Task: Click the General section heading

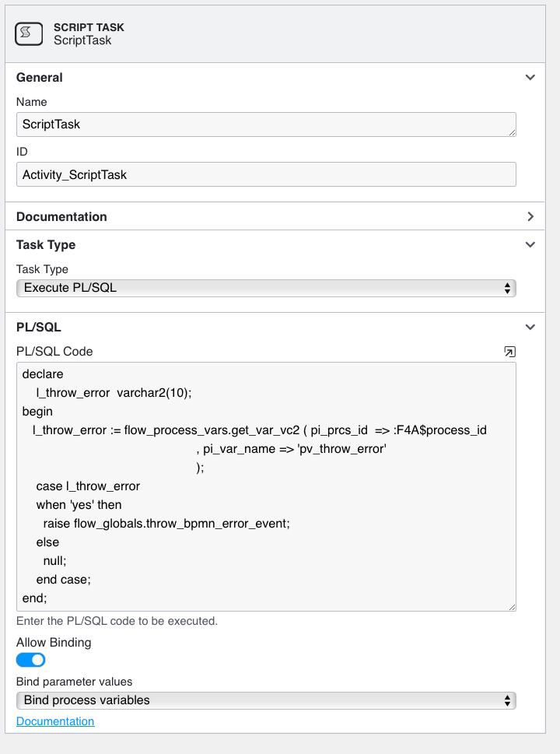Action: click(40, 77)
